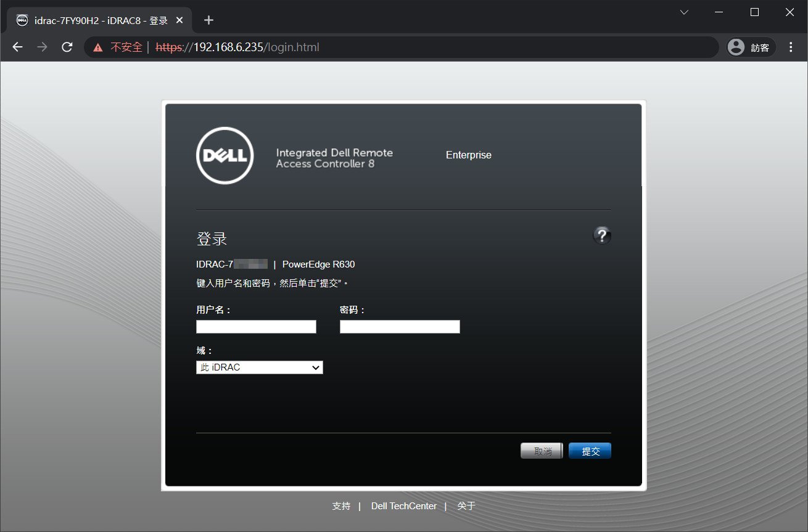
Task: Open the 域 domain dropdown
Action: pyautogui.click(x=260, y=367)
